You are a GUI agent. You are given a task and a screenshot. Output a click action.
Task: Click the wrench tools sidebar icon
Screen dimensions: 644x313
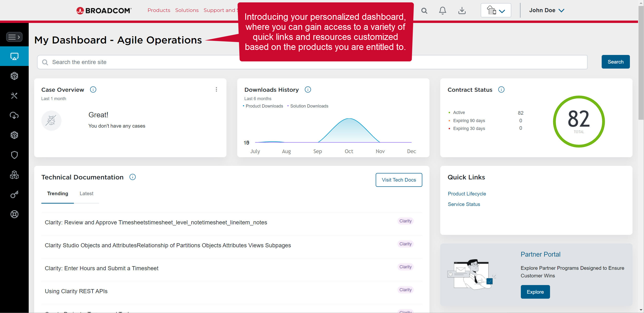[14, 96]
